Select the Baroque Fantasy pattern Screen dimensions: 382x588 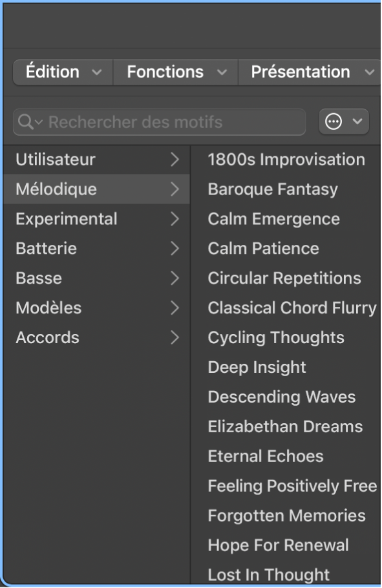pos(271,189)
